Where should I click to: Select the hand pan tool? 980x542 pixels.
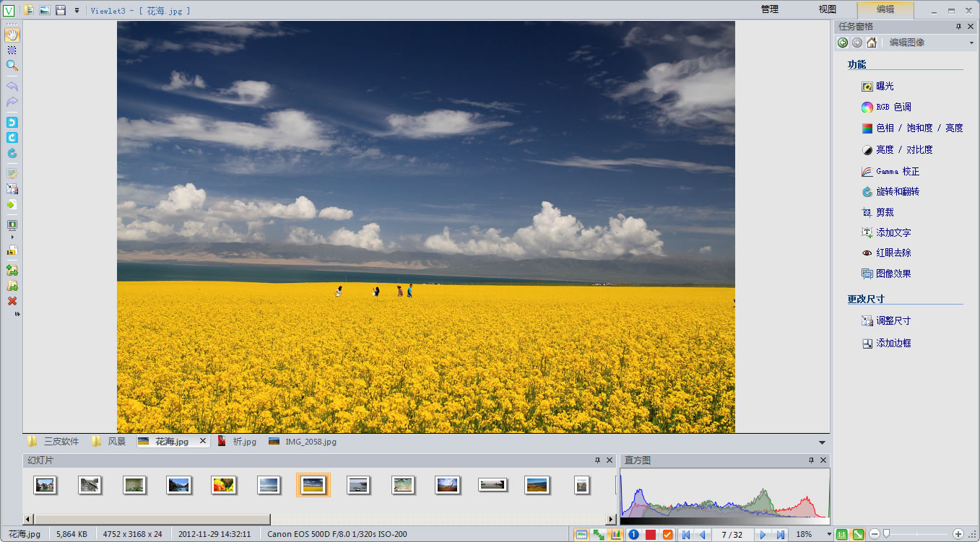[x=12, y=35]
